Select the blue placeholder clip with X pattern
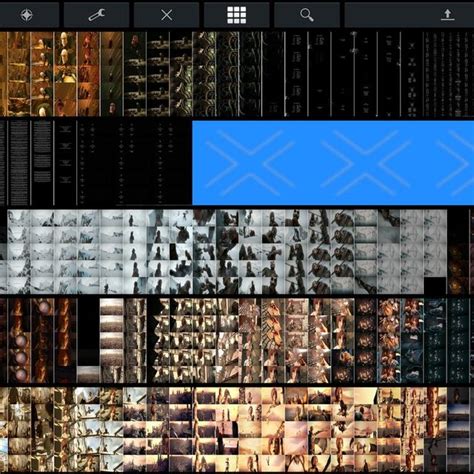 (x=333, y=163)
